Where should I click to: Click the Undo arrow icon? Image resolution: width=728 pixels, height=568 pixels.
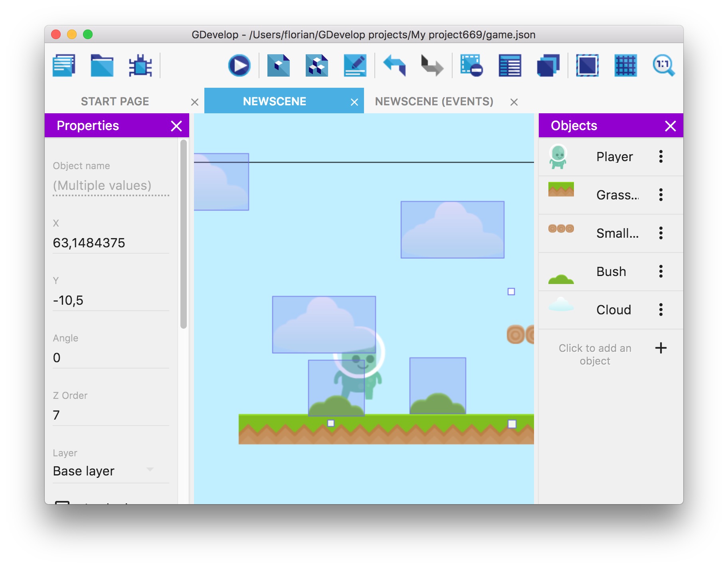click(x=394, y=65)
